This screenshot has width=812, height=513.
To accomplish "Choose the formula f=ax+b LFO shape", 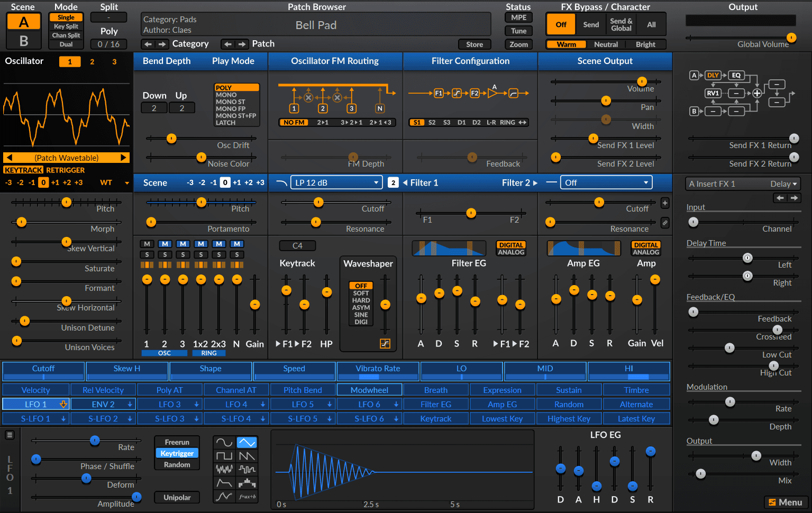I will 247,497.
